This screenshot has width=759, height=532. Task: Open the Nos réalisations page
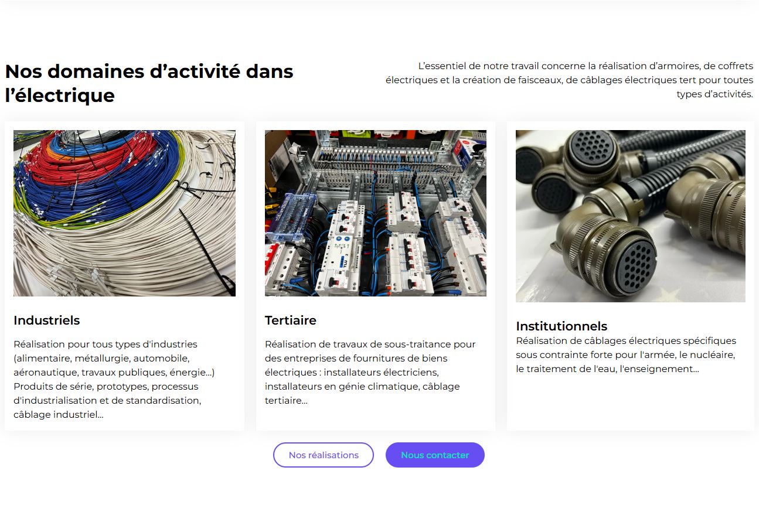[323, 455]
